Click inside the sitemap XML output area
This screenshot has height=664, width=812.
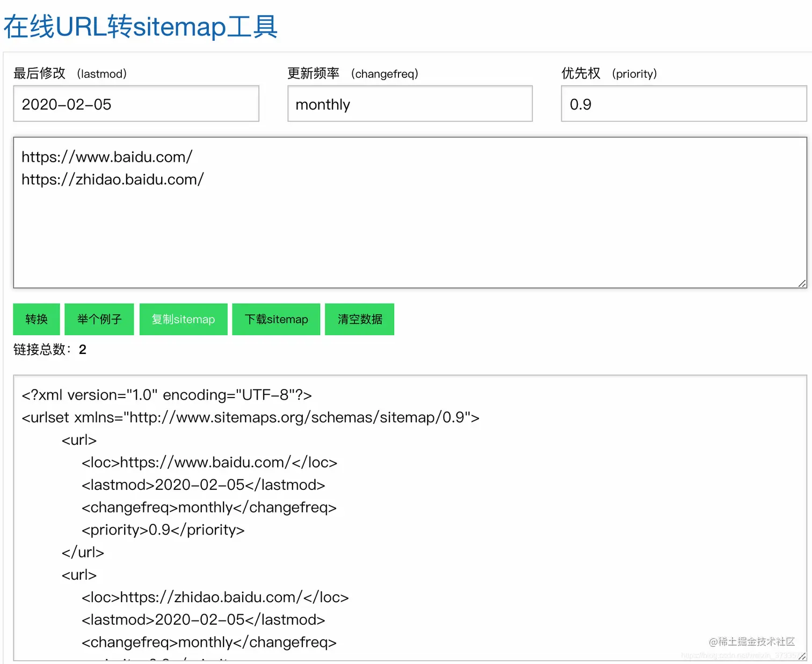tap(410, 518)
